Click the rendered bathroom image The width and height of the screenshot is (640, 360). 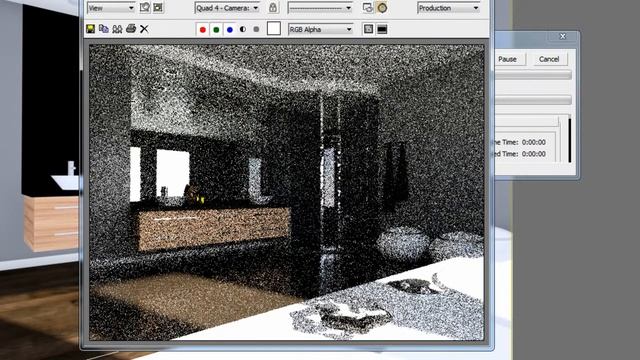click(x=287, y=192)
